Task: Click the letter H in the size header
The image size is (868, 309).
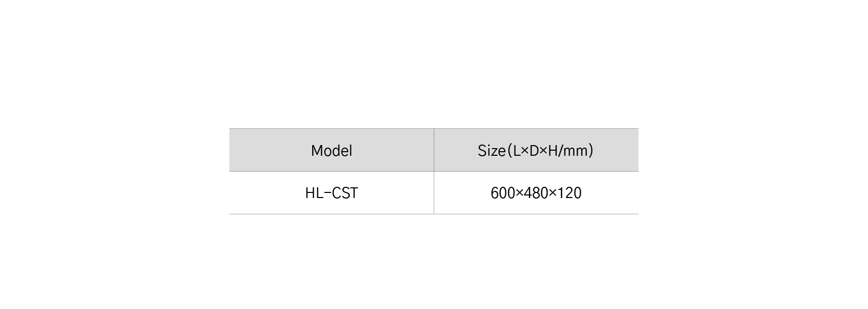Action: point(553,151)
